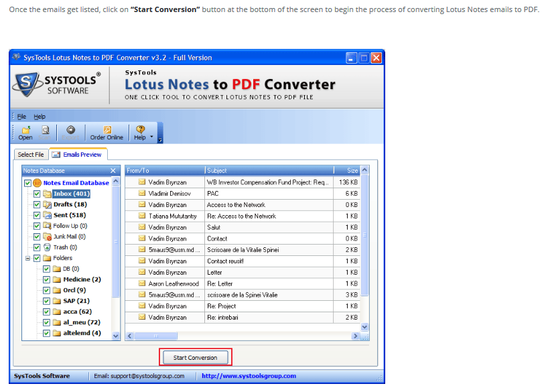This screenshot has width=544, height=392.
Task: Click envelope icon beside the Salut email
Action: (142, 227)
